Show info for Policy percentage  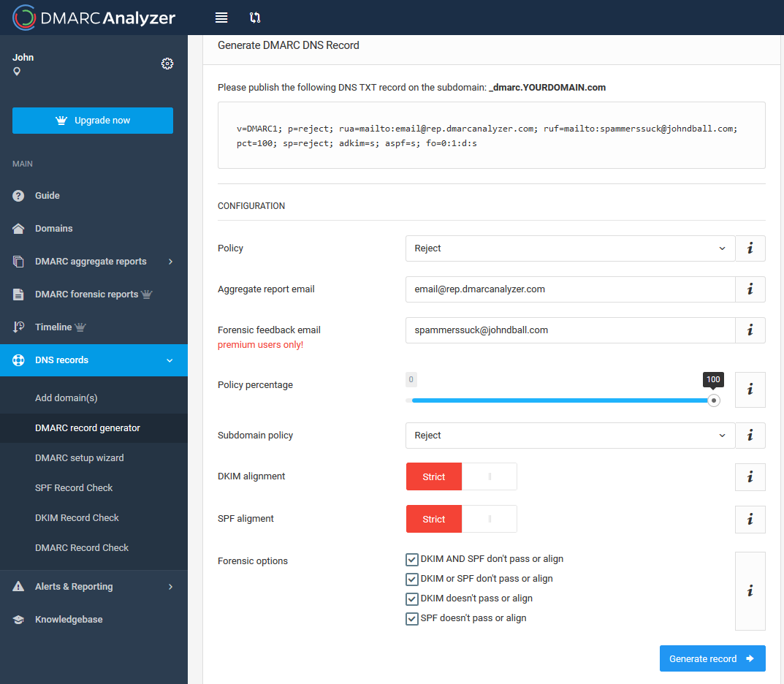[x=750, y=389]
